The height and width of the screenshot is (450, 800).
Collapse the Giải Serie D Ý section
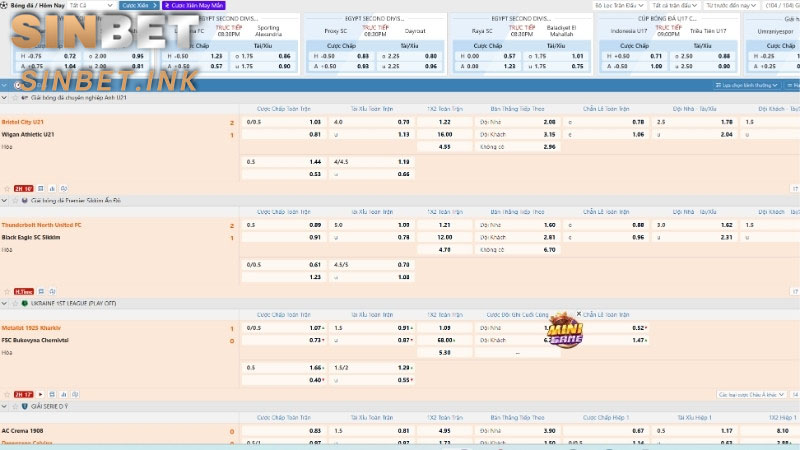(5, 406)
